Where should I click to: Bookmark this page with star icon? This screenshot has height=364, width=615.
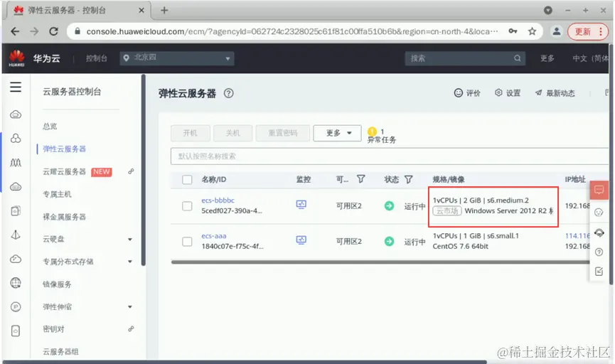pyautogui.click(x=532, y=31)
